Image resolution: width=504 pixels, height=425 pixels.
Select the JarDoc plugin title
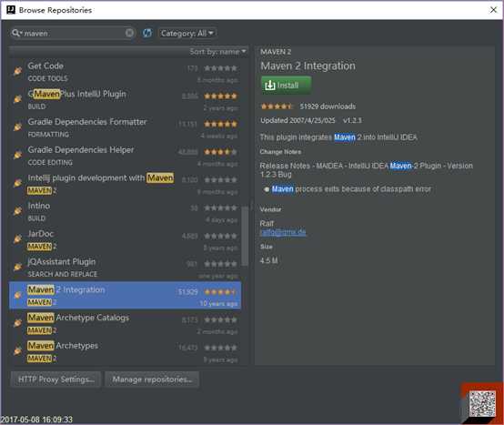tap(41, 234)
